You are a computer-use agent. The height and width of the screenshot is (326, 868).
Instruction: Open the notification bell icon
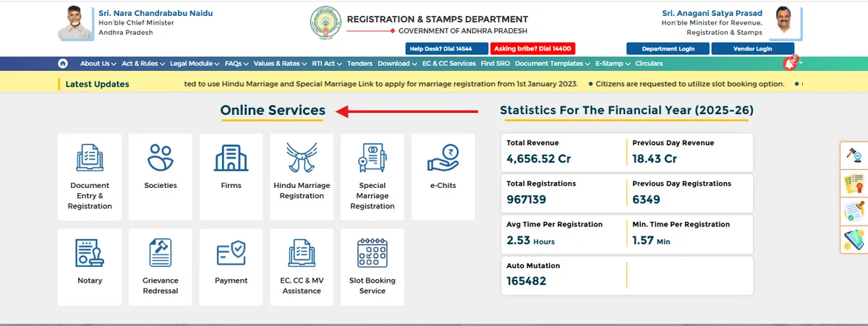tap(789, 64)
